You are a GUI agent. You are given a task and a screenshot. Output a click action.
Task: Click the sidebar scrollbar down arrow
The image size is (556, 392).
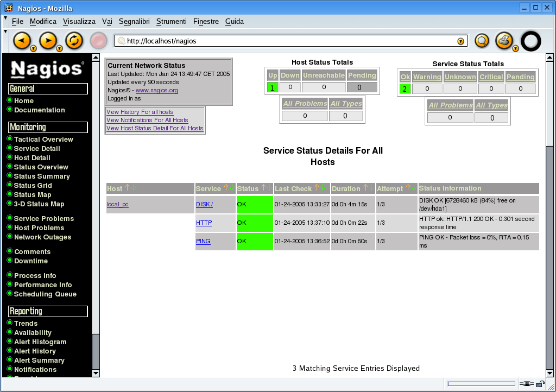tap(96, 373)
